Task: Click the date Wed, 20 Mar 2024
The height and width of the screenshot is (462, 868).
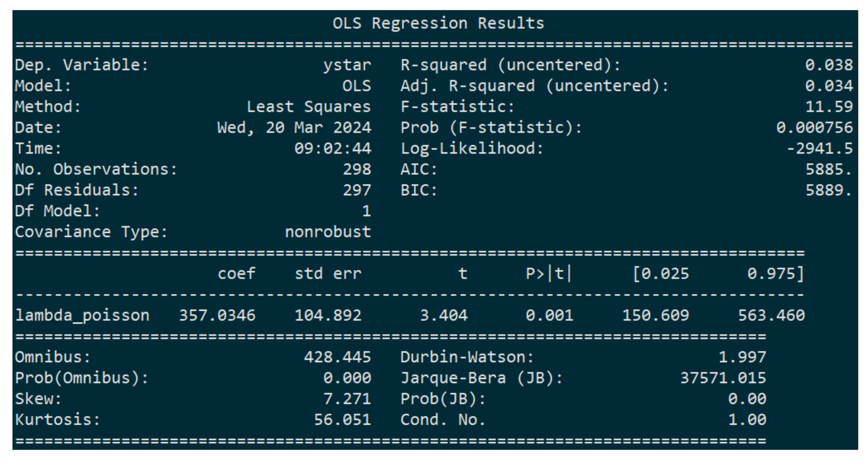Action: click(294, 128)
